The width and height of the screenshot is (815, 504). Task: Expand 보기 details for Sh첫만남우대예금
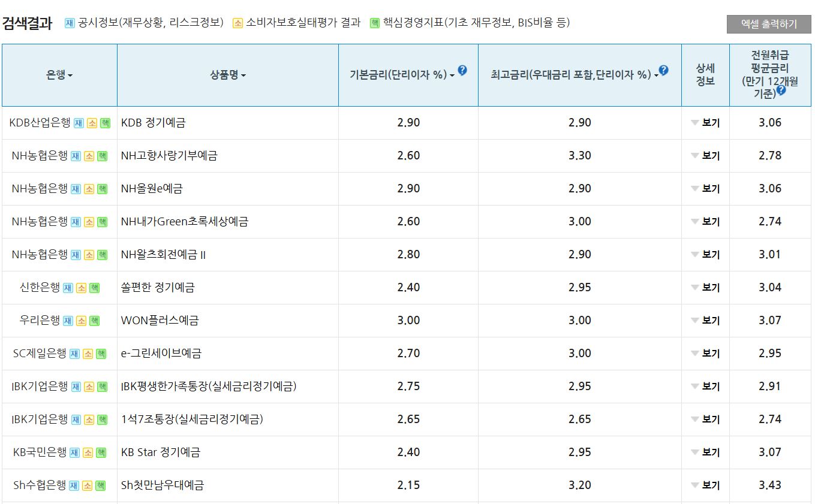coord(705,485)
